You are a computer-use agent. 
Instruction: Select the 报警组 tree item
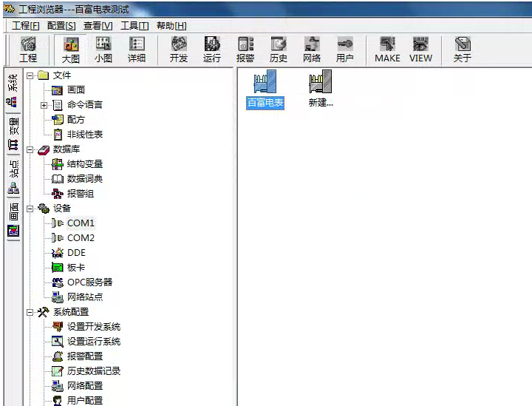pyautogui.click(x=81, y=194)
